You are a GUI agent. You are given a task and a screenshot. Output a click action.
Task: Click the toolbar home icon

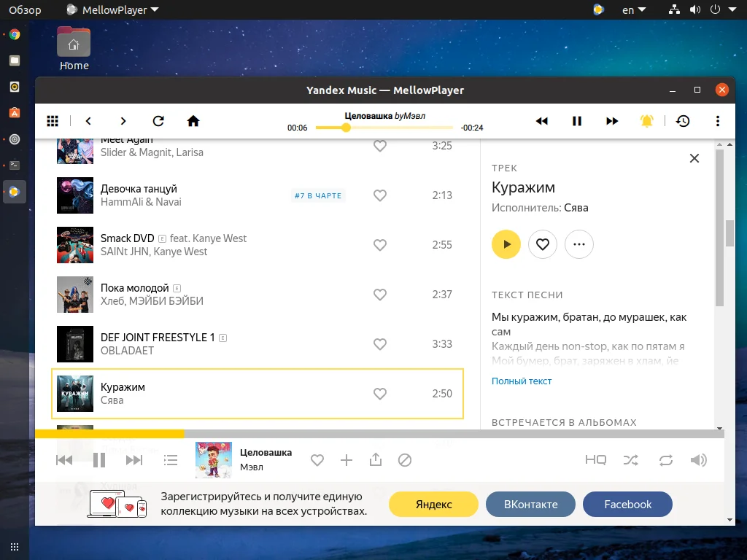tap(193, 121)
